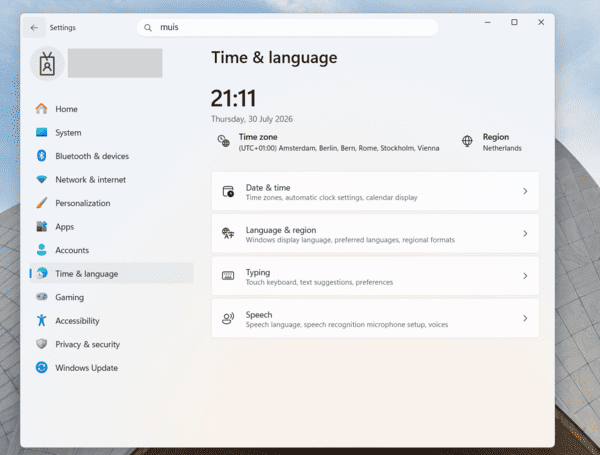Click the Personalization paintbrush icon

pyautogui.click(x=41, y=203)
